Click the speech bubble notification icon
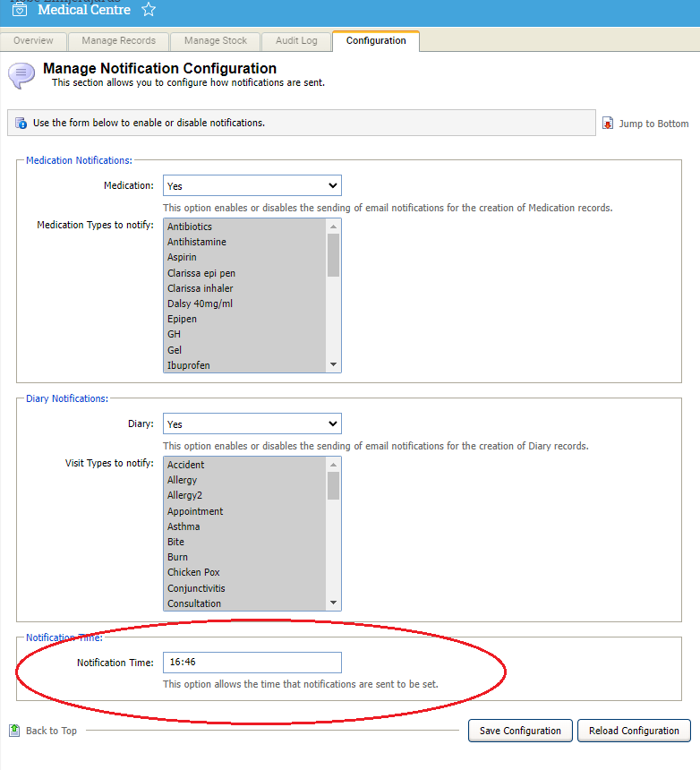700x770 pixels. [21, 75]
